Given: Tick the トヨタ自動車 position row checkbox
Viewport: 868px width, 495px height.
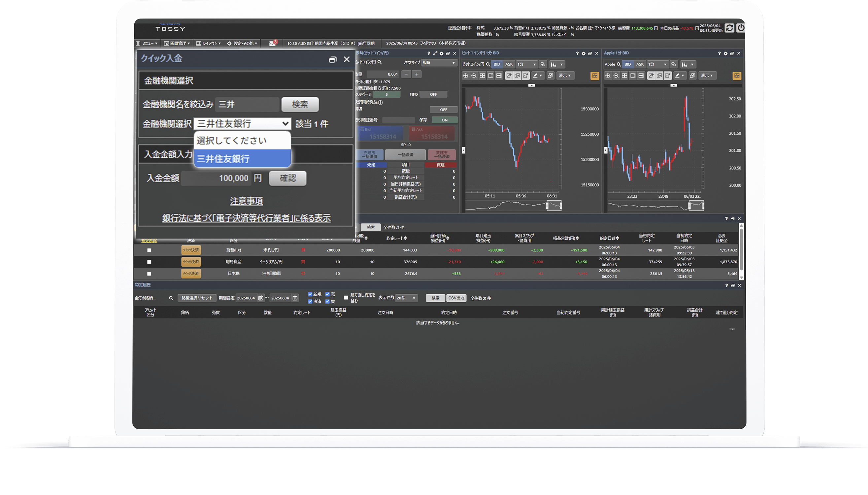Looking at the screenshot, I should pyautogui.click(x=149, y=274).
